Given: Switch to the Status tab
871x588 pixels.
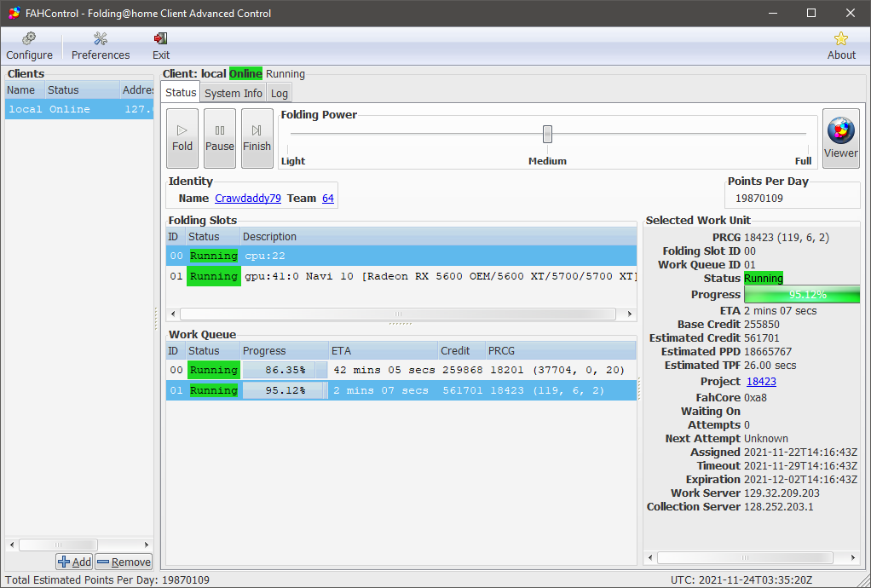Looking at the screenshot, I should click(x=181, y=93).
